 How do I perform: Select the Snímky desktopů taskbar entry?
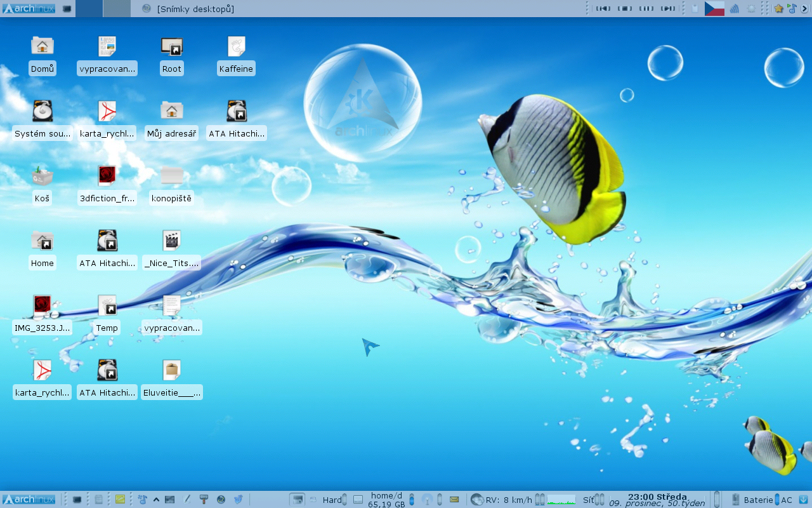190,9
